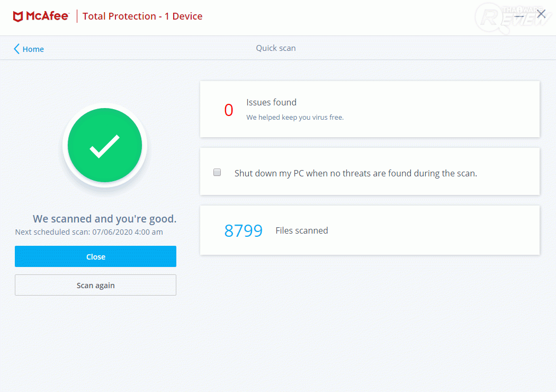Go back via the Home link
This screenshot has width=556, height=392.
pos(33,49)
